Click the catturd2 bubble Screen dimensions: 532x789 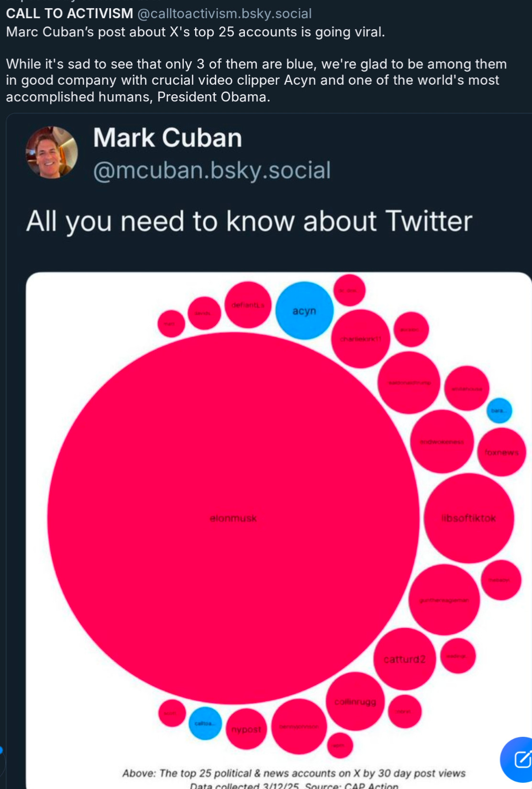click(x=405, y=659)
